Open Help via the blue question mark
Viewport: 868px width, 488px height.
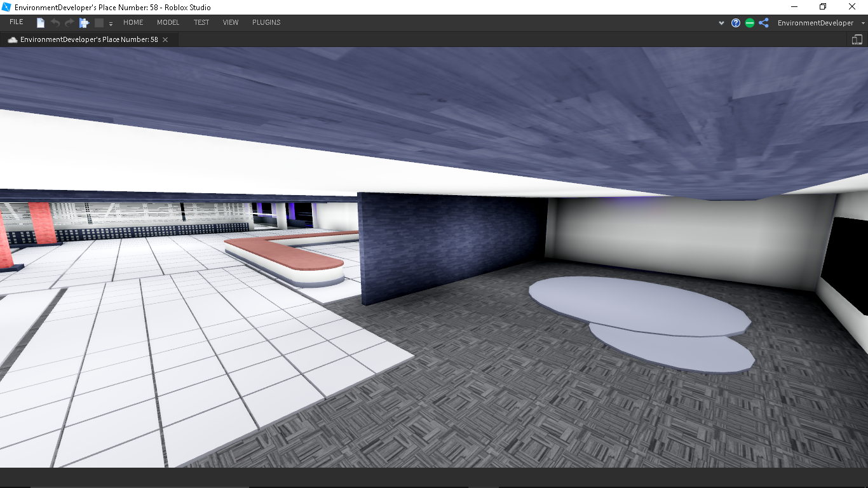(x=736, y=23)
